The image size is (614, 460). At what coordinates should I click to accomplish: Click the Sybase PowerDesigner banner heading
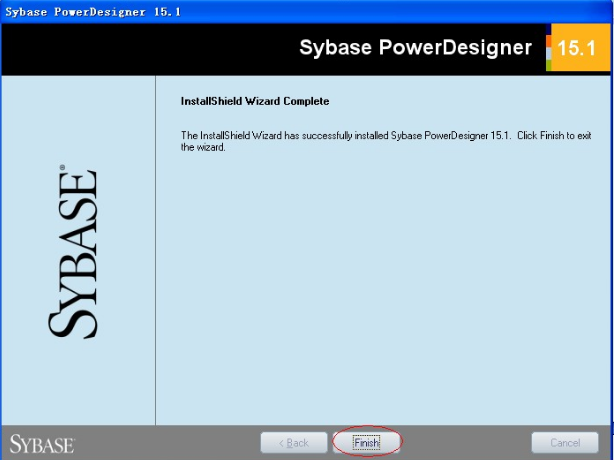click(415, 47)
